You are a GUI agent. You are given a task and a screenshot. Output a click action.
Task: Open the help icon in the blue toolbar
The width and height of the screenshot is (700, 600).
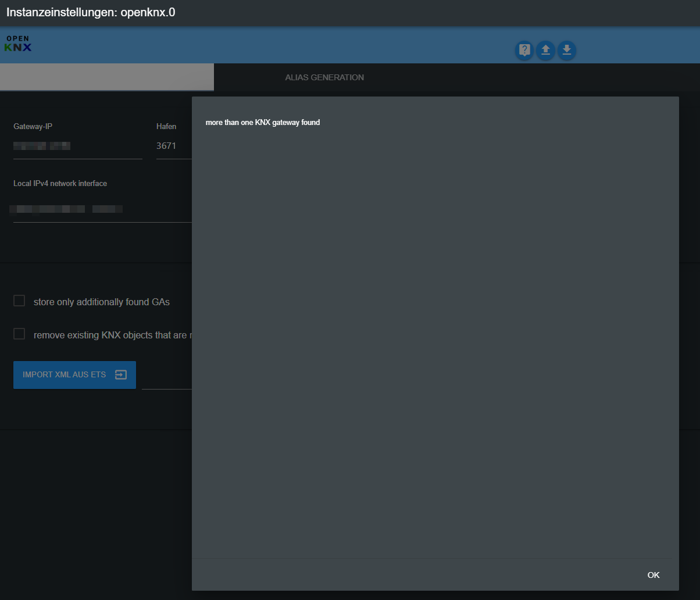pyautogui.click(x=524, y=51)
